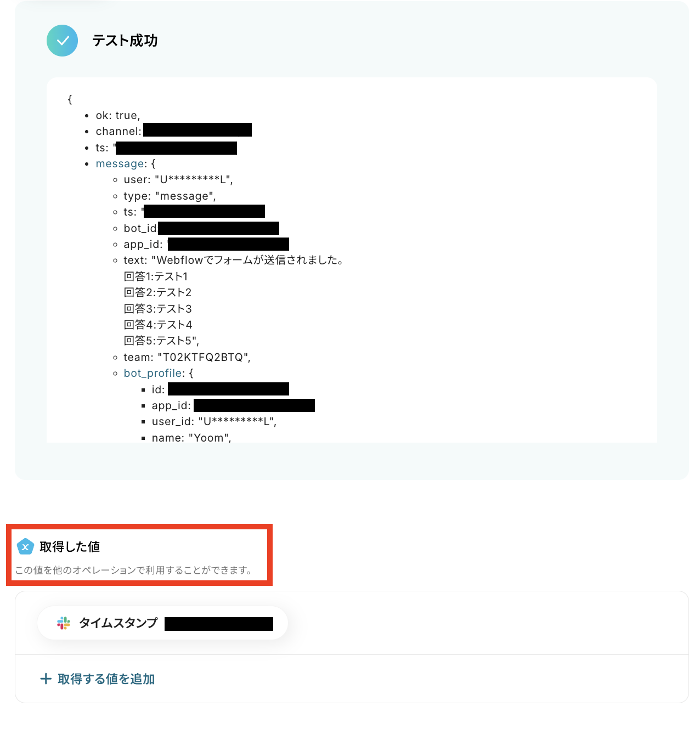Image resolution: width=700 pixels, height=746 pixels.
Task: Click 取得する値を追加 link
Action: point(98,679)
